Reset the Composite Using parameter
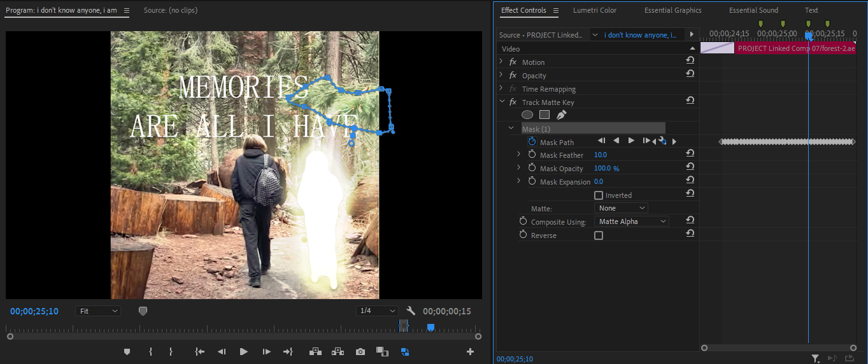This screenshot has height=364, width=868. pos(690,220)
